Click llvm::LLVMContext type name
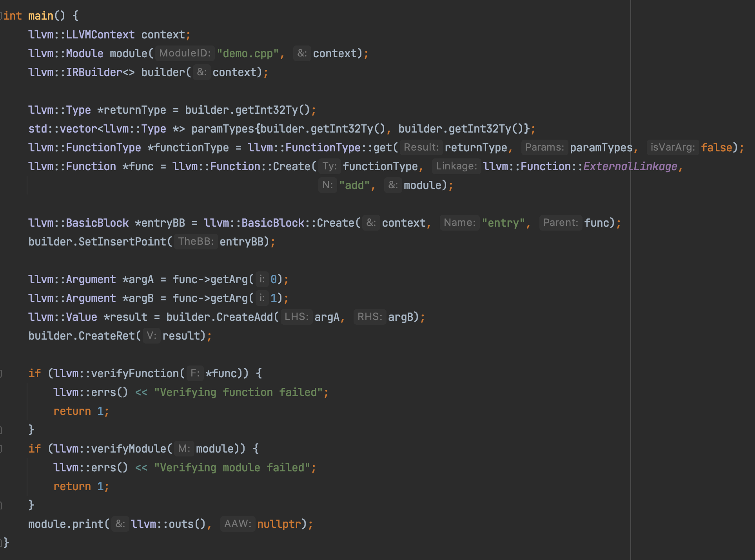755x560 pixels. coord(82,35)
